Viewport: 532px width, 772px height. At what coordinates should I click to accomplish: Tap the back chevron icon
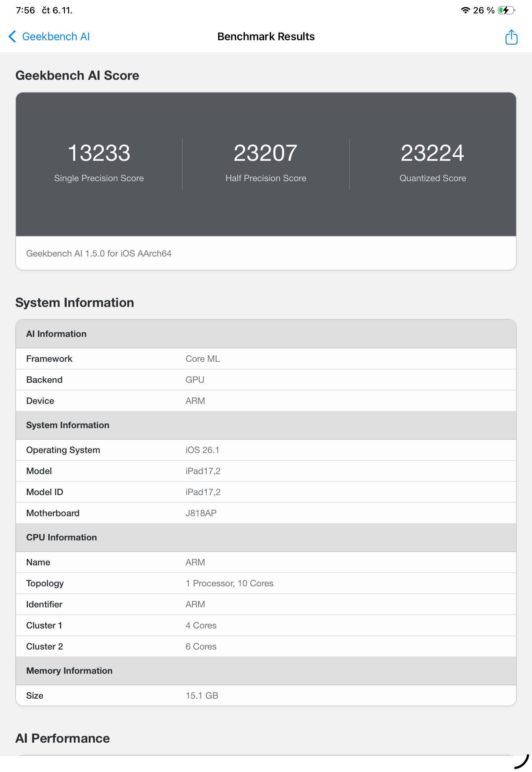click(12, 37)
